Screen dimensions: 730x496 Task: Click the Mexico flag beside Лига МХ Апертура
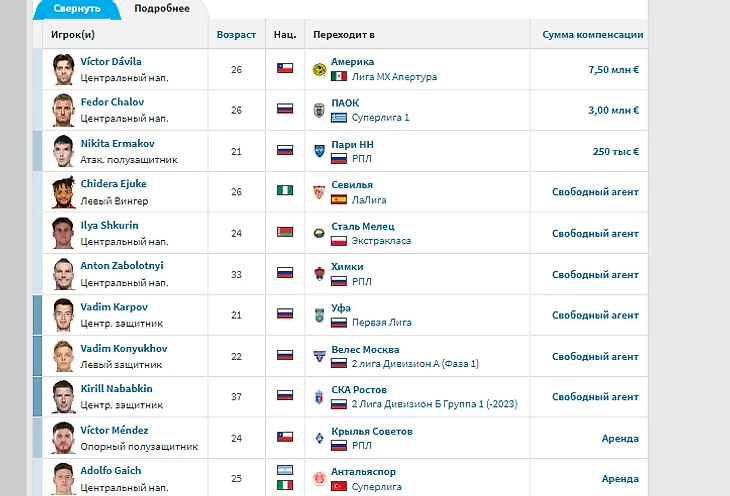click(x=339, y=76)
